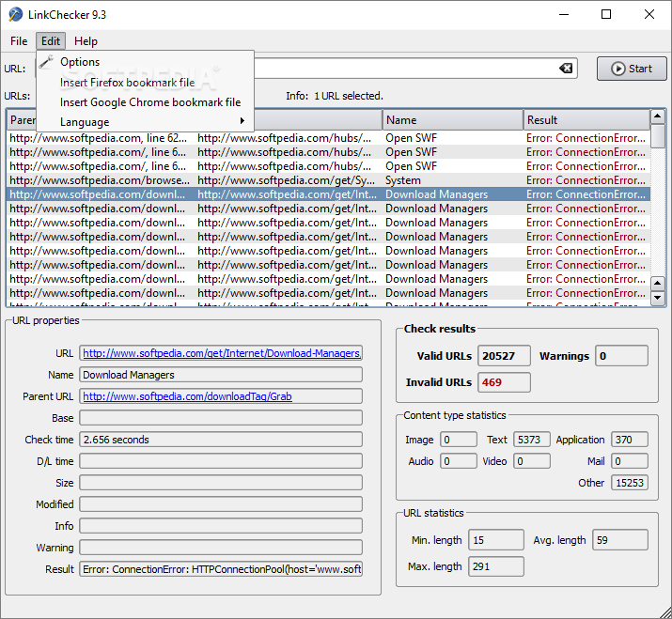Click the empty Warning field
Screen dimensions: 672x619
click(x=221, y=548)
